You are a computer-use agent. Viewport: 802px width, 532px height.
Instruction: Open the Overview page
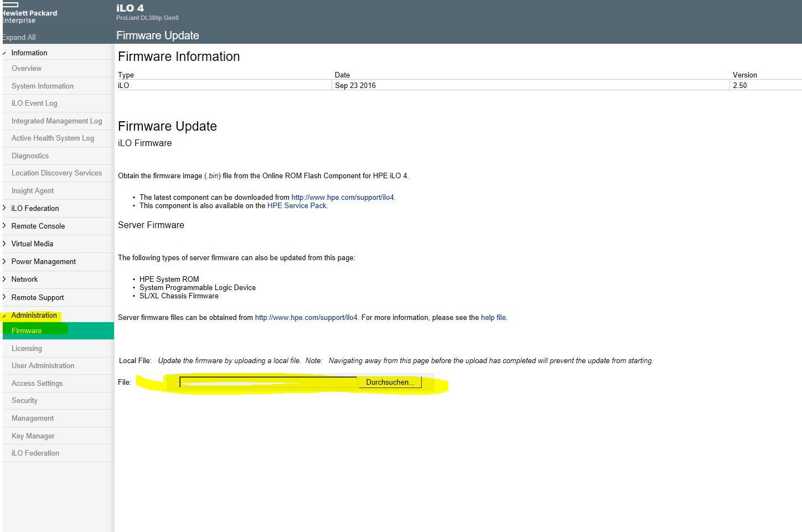click(27, 68)
